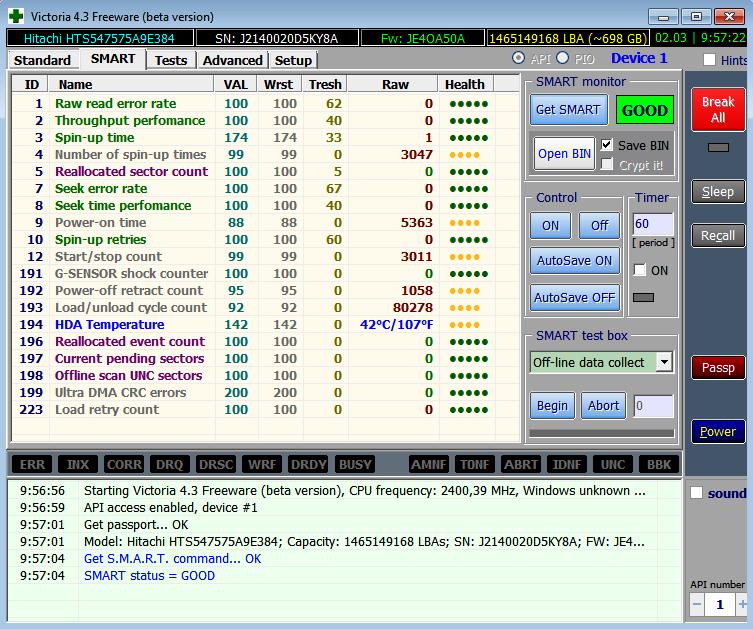Select the Throughput perfomance row
This screenshot has height=629, width=753.
[x=266, y=121]
